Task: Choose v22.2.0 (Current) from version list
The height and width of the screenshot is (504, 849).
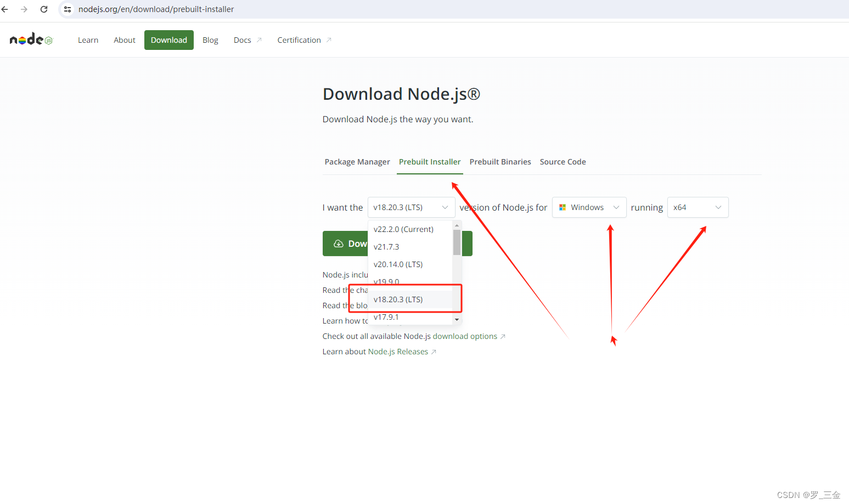Action: tap(410, 229)
